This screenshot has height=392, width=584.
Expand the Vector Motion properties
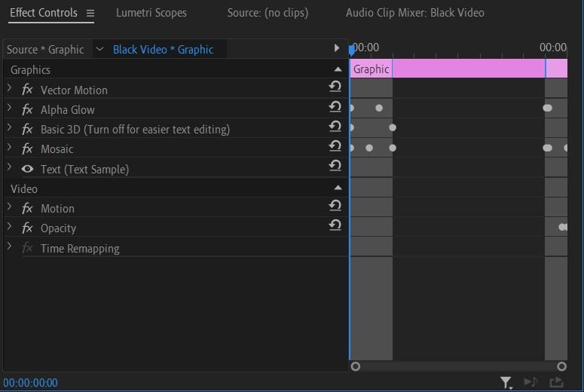coord(9,89)
